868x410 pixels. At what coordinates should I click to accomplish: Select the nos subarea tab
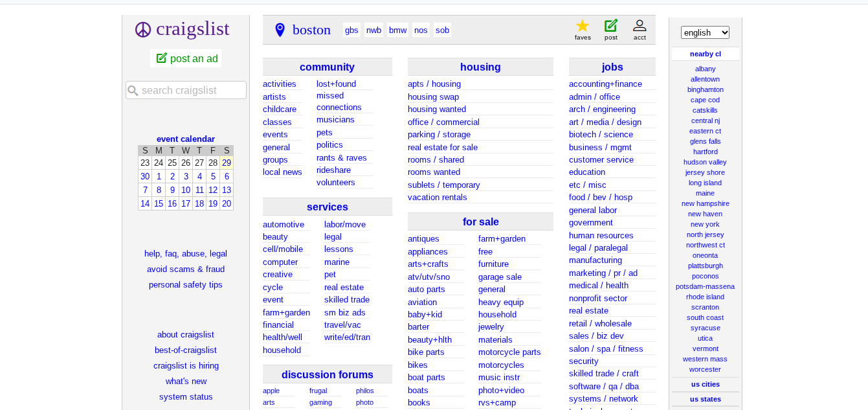pyautogui.click(x=421, y=30)
